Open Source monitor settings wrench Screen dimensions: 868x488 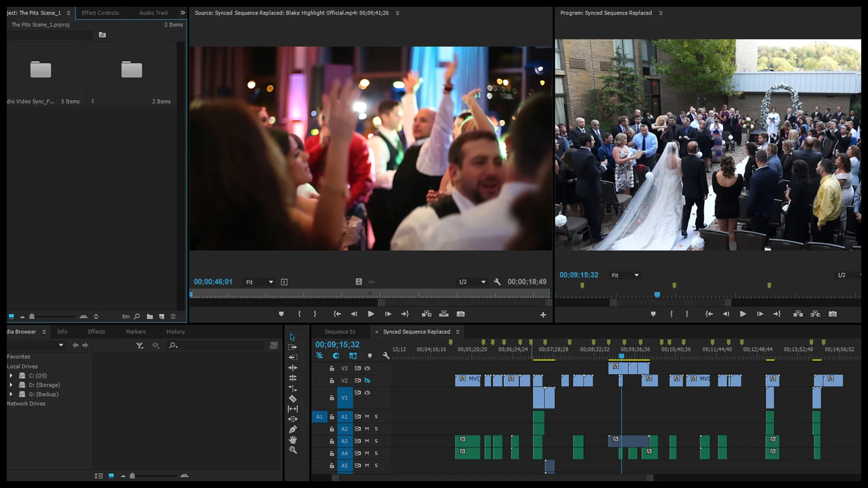[x=497, y=282]
